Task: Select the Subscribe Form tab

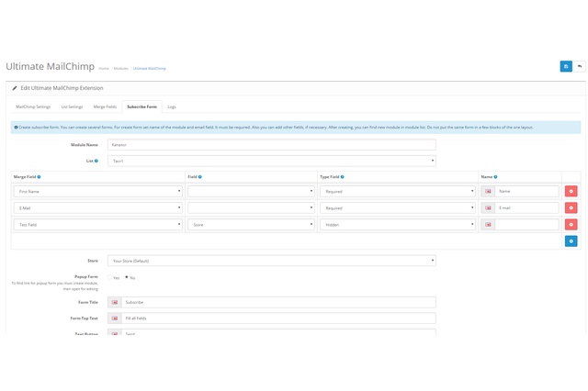Action: tap(141, 106)
